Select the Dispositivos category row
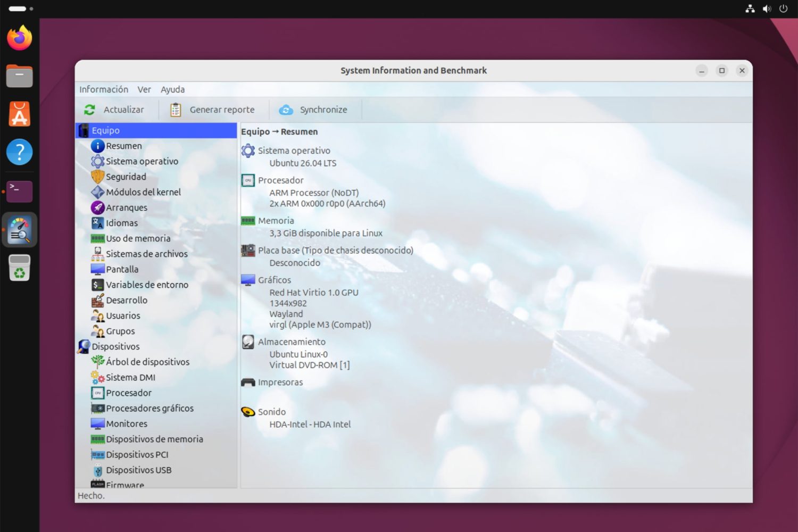 point(156,346)
